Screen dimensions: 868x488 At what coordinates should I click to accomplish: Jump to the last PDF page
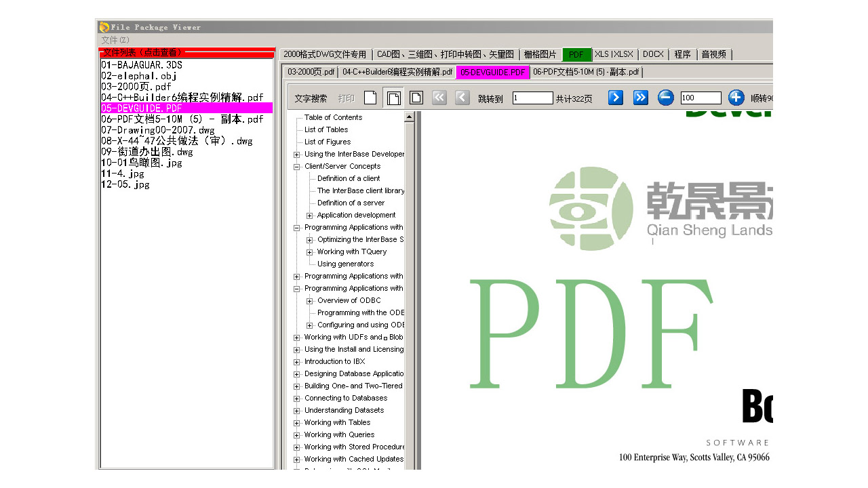click(x=640, y=98)
